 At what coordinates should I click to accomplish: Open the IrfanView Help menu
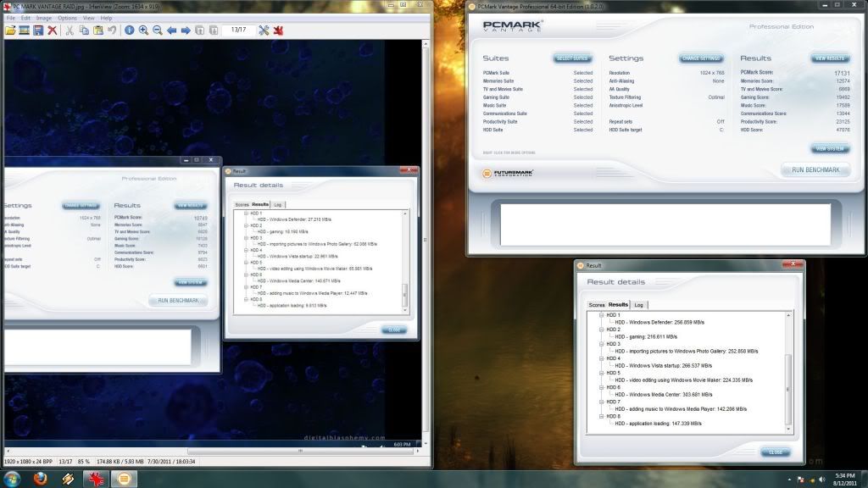pos(106,19)
